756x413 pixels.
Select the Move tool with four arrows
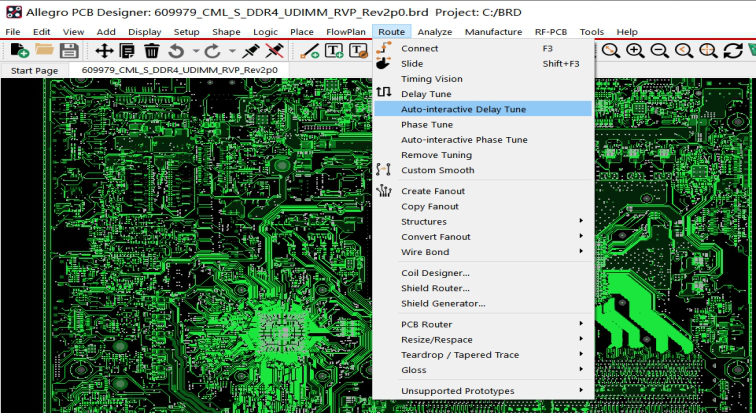tap(104, 51)
